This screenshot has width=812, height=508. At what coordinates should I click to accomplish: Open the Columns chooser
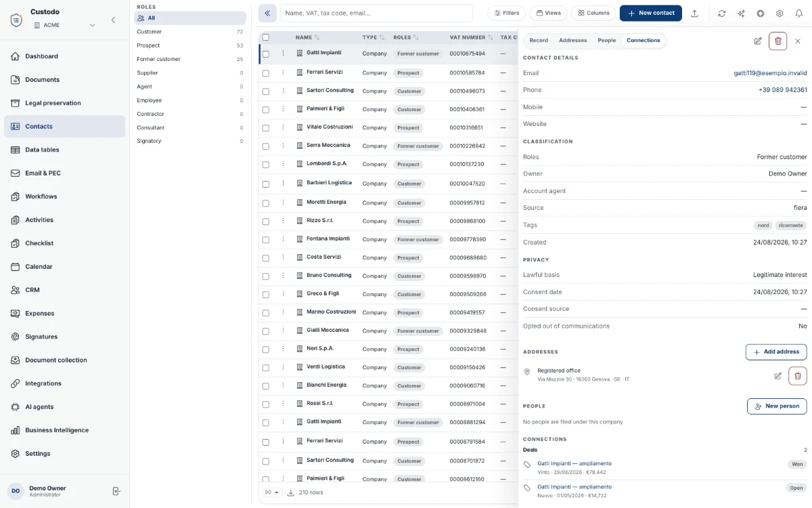(593, 13)
